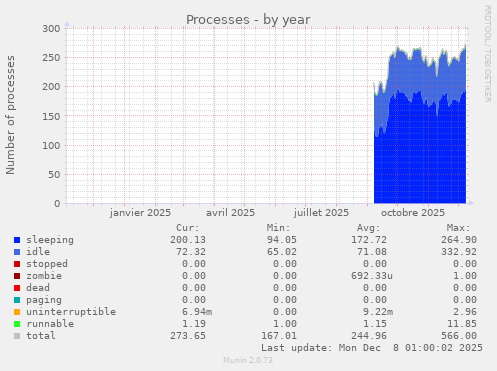Click the 'uninterruptible' legend label

[x=71, y=312]
